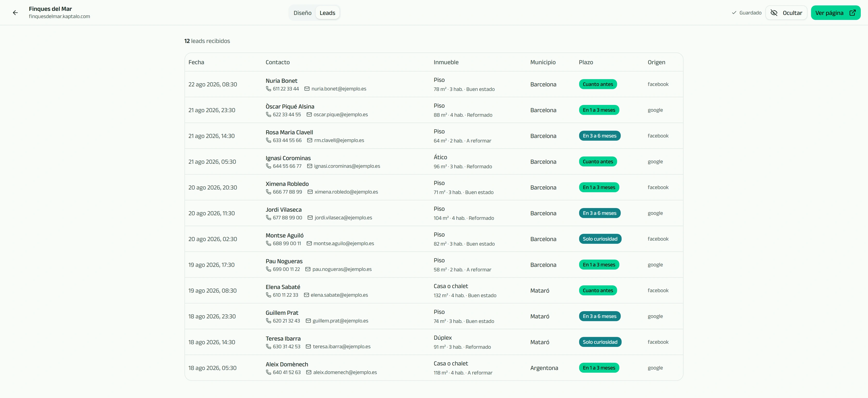Click phone icon for Jordi Vilaseca
Viewport: 868px width, 398px height.
269,218
